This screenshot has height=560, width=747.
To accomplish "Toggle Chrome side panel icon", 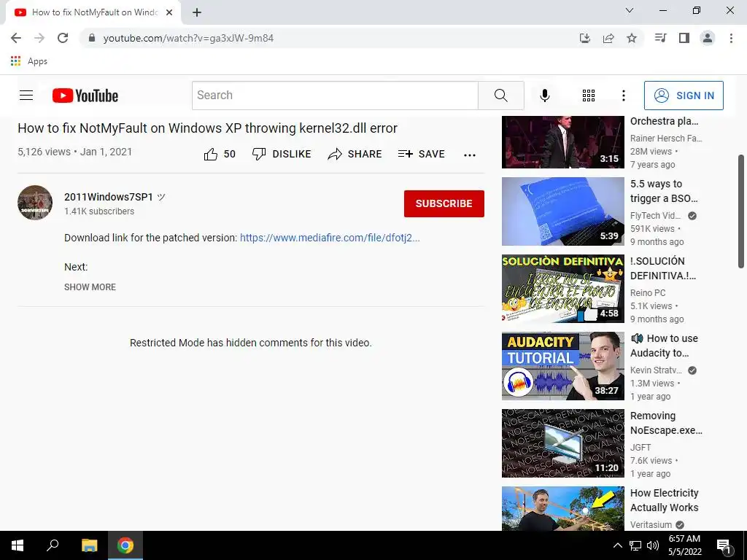I will click(684, 38).
